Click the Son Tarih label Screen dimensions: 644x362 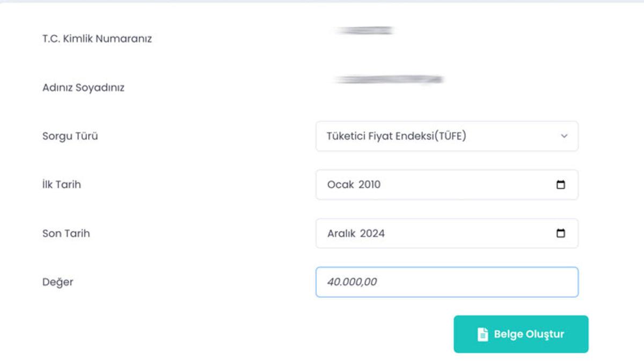pos(66,234)
